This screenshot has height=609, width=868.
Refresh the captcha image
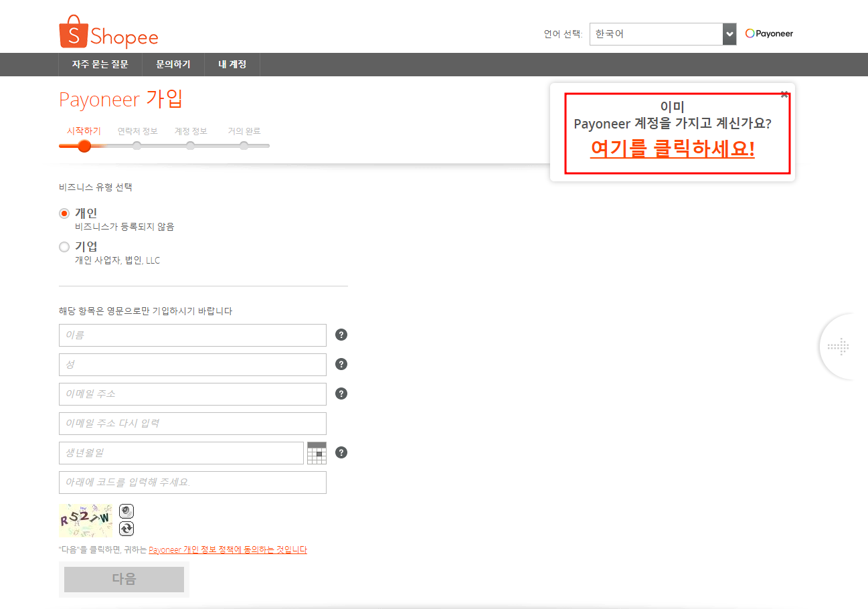coord(126,529)
